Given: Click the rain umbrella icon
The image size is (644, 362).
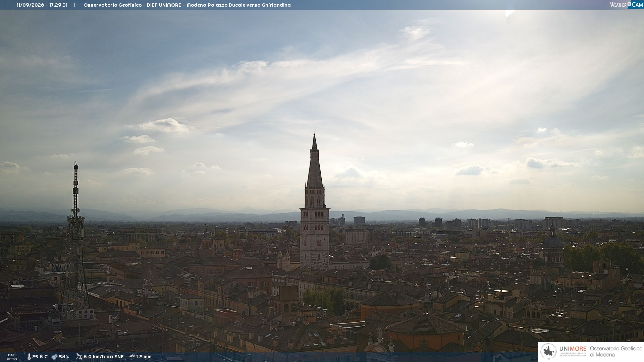Looking at the screenshot, I should click(x=132, y=357).
